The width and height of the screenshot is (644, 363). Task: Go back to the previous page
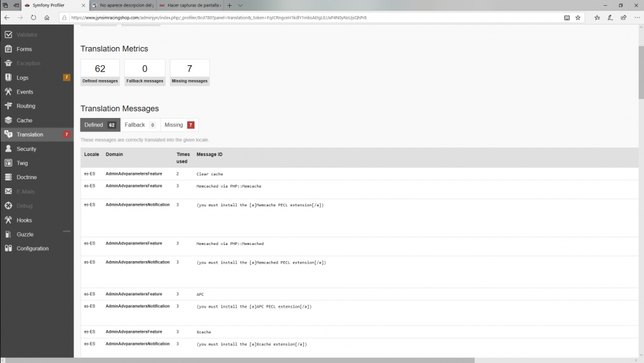(x=7, y=17)
